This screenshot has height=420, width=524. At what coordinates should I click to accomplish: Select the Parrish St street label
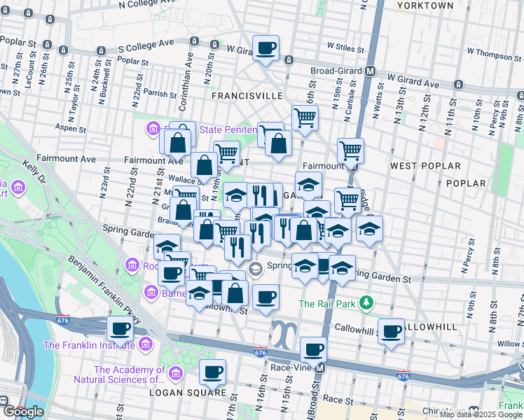tap(160, 94)
